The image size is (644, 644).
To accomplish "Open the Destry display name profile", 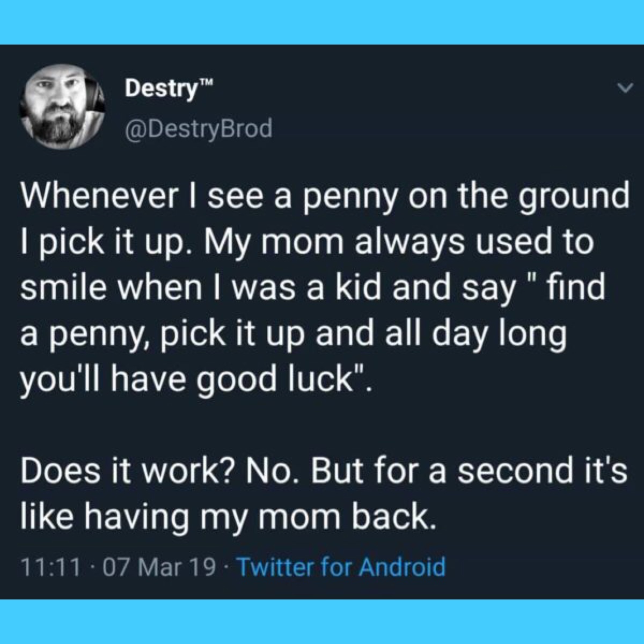I will coord(159,89).
